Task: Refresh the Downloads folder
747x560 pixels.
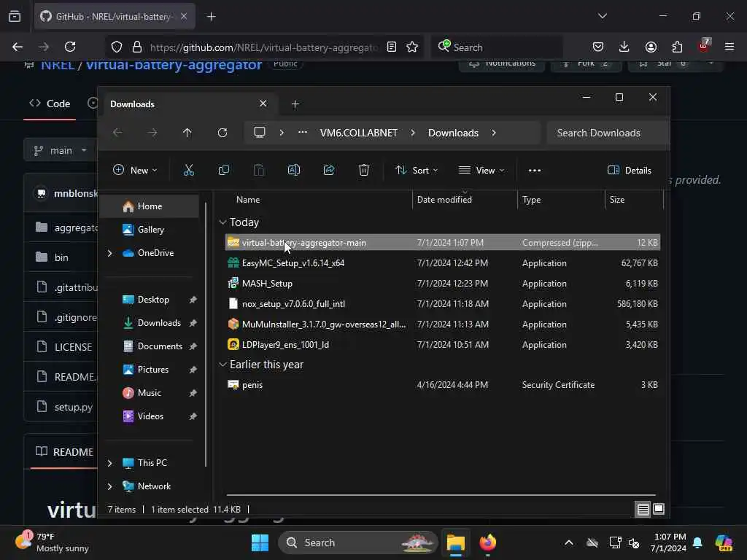Action: [222, 133]
